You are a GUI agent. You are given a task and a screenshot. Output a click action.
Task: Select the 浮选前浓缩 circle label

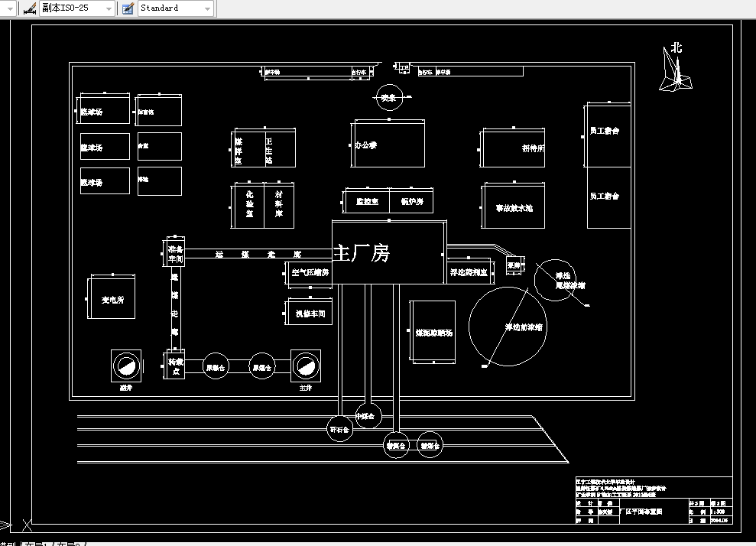[524, 327]
